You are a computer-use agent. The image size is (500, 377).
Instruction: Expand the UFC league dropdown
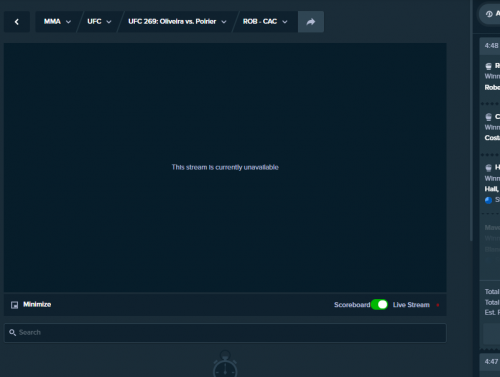point(99,22)
